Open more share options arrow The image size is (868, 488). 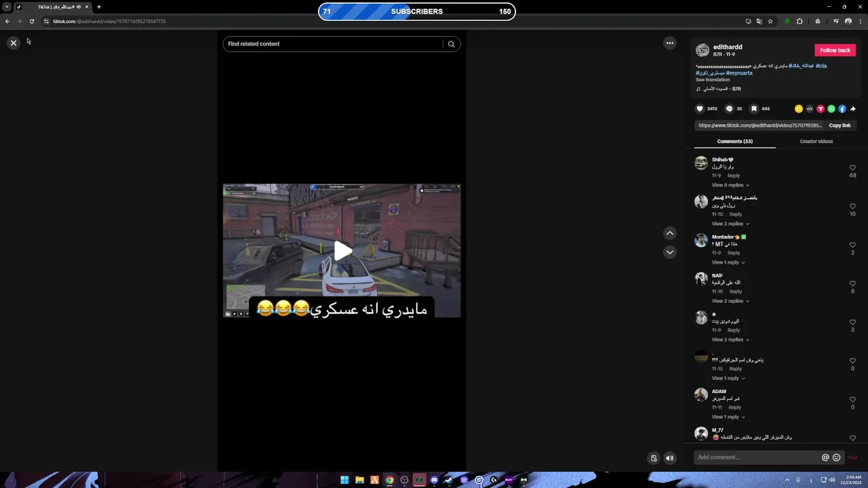click(853, 108)
